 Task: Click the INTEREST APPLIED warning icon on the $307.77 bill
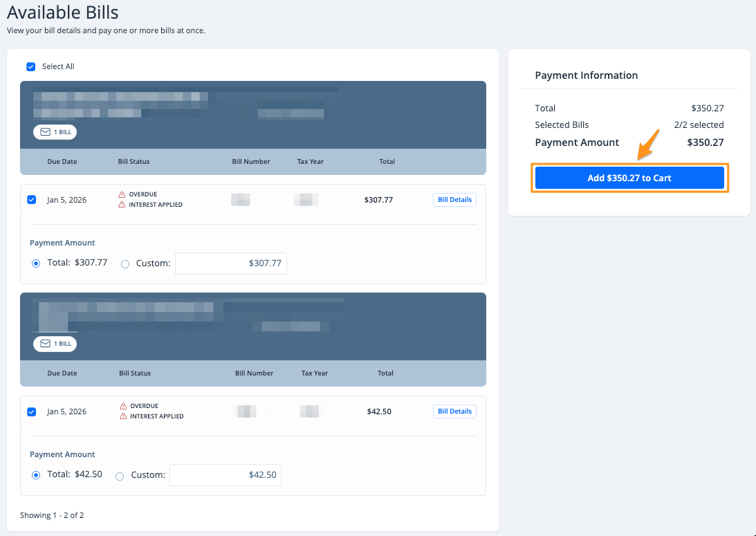(122, 205)
